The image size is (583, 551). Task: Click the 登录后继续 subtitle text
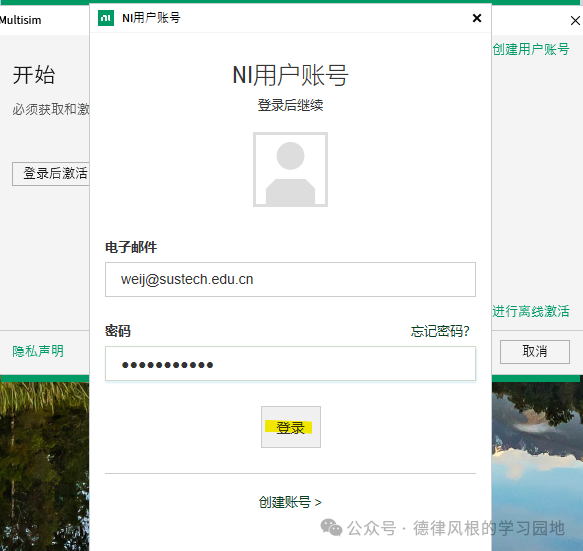click(x=290, y=105)
